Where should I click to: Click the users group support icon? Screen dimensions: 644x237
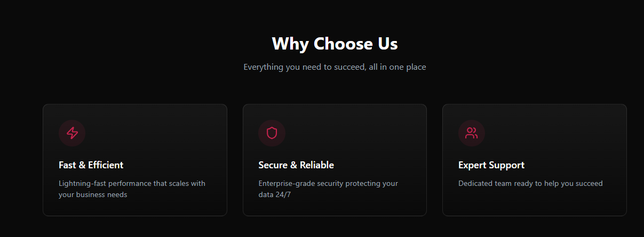click(472, 133)
